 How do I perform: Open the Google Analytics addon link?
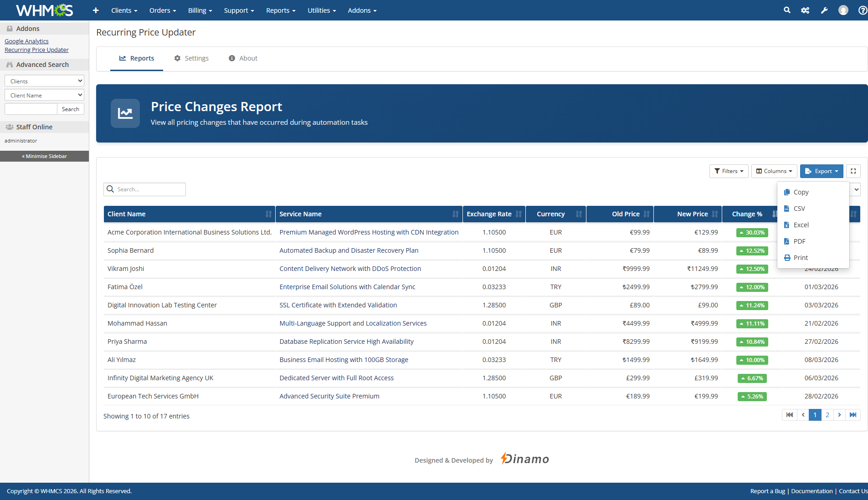pos(26,41)
